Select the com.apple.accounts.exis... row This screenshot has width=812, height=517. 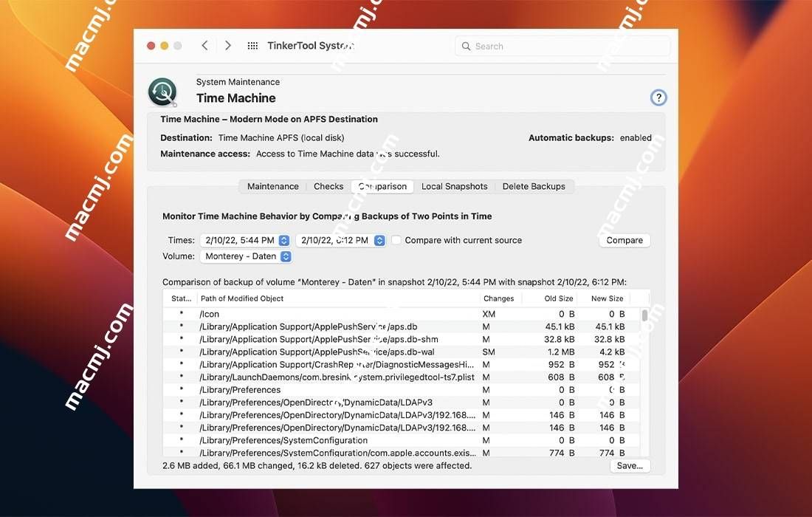402,453
